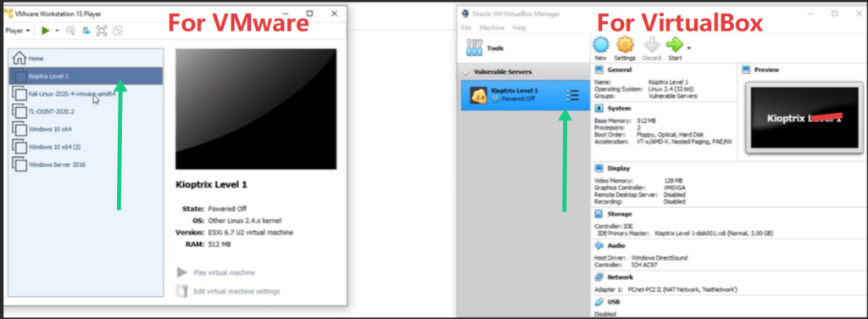The image size is (868, 319).
Task: Click the Network adapter icon
Action: coord(598,277)
